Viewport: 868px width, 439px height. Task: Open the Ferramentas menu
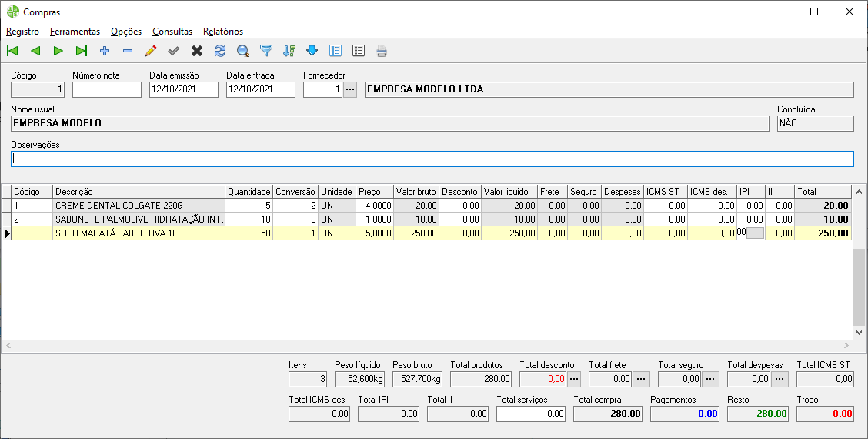pyautogui.click(x=75, y=32)
